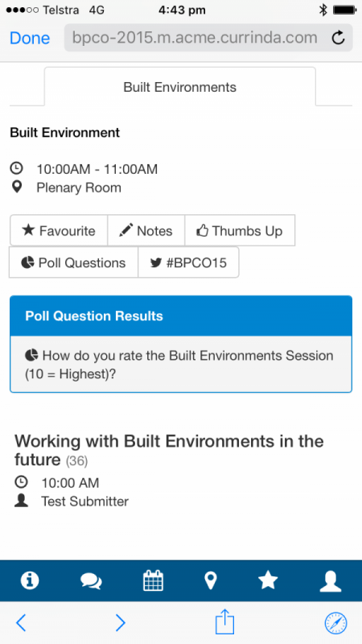Tap Done to close the browser

point(30,38)
